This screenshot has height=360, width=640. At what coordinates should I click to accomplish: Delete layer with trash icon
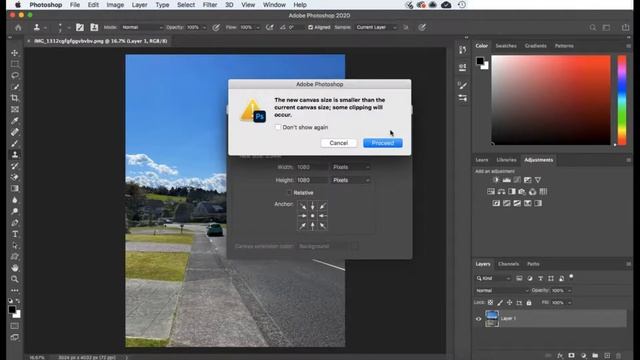pos(618,356)
